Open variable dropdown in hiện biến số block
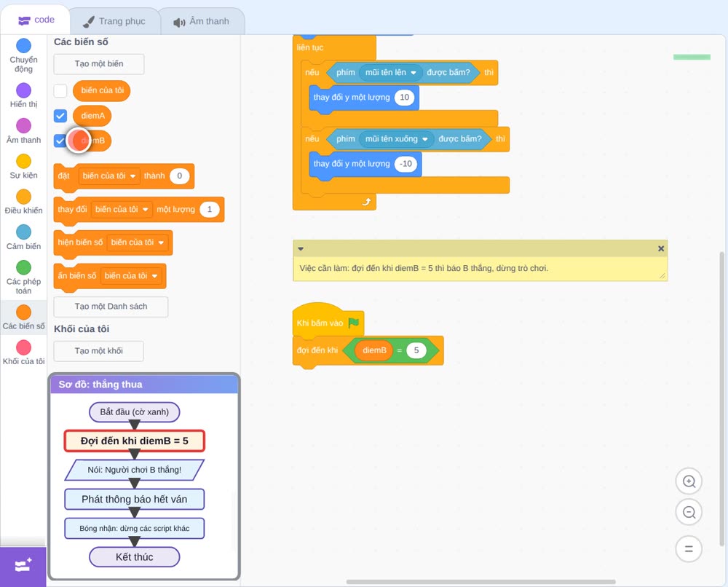This screenshot has width=728, height=587. tap(138, 243)
